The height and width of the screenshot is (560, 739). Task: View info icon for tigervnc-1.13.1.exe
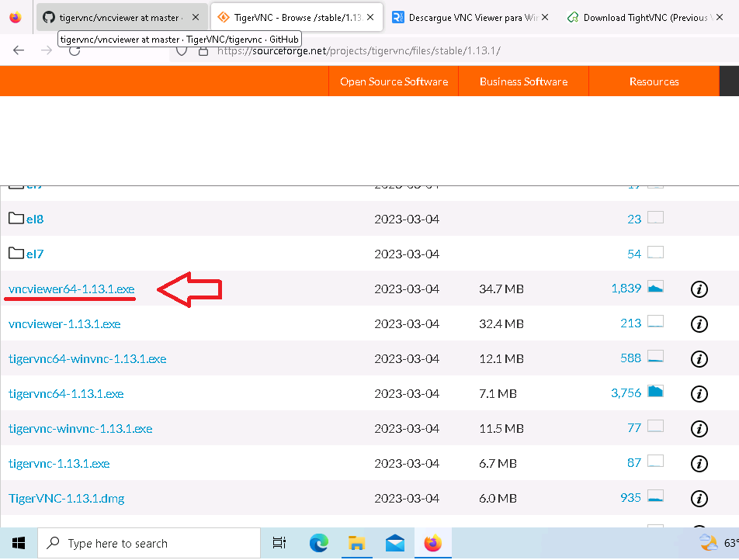[x=699, y=464]
